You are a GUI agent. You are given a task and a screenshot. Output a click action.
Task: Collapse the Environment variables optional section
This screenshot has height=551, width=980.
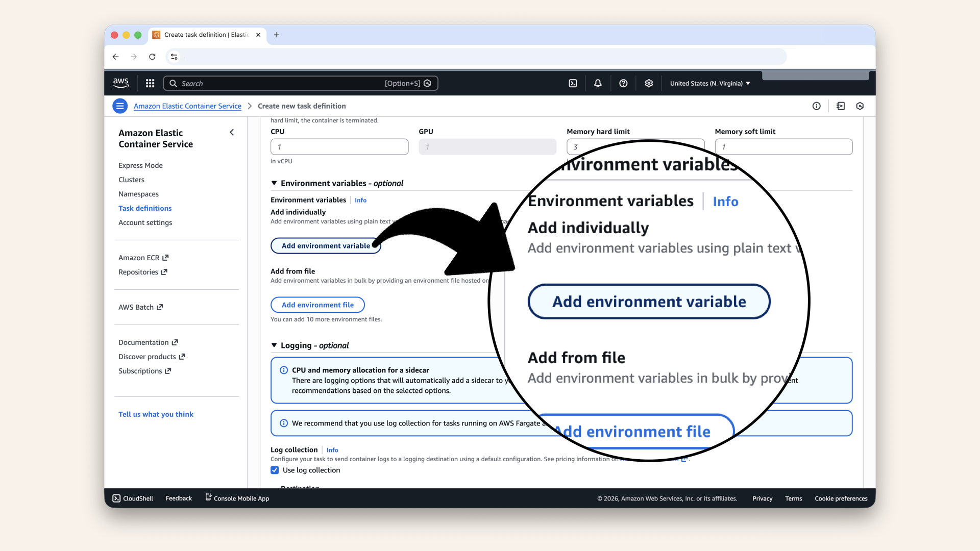pos(274,183)
